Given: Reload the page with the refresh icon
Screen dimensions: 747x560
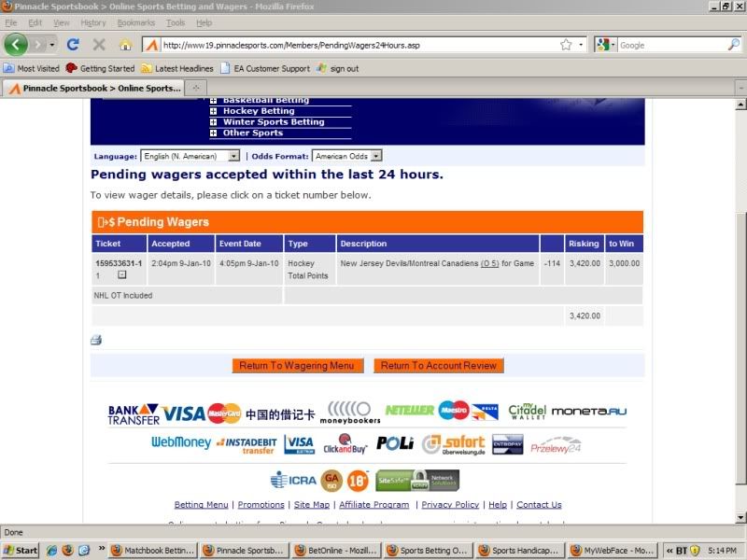Looking at the screenshot, I should (73, 45).
